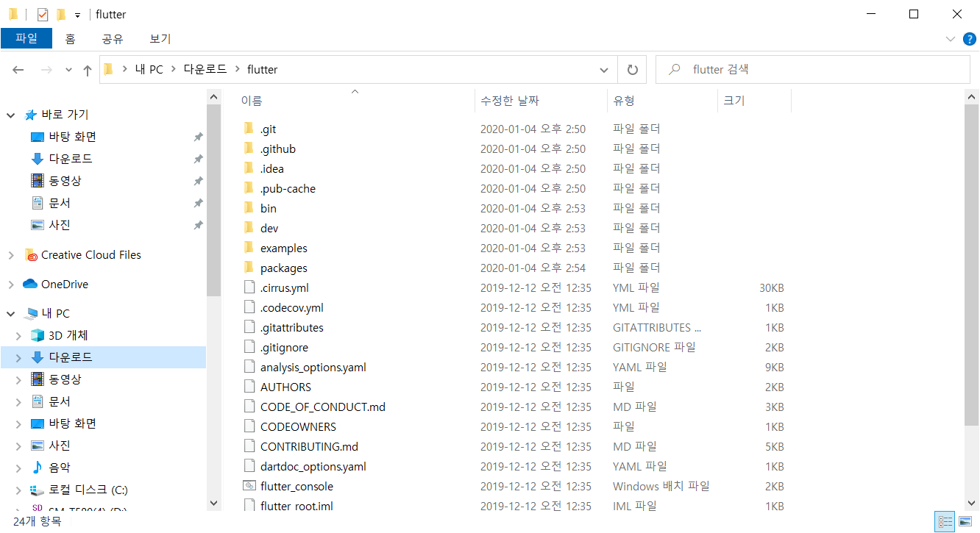Select 바탕 화면 under 내 PC
The height and width of the screenshot is (533, 980).
tap(72, 423)
